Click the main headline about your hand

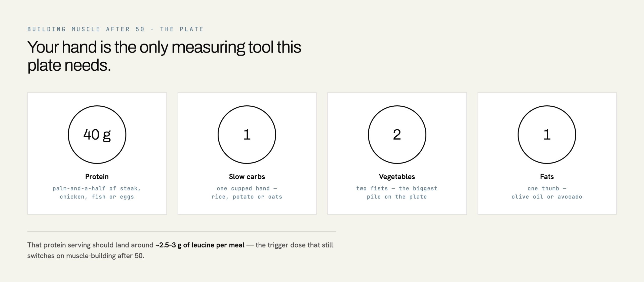tap(164, 56)
